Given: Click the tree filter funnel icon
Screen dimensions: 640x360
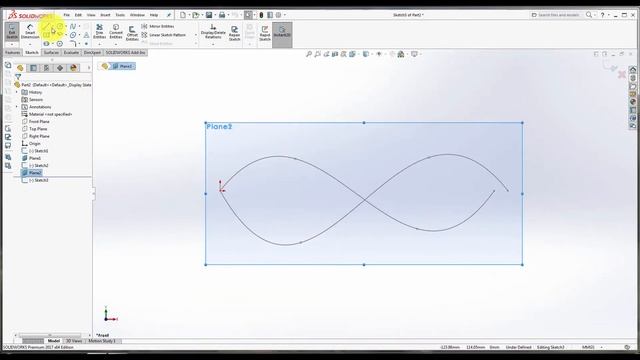Looking at the screenshot, I should click(x=18, y=76).
